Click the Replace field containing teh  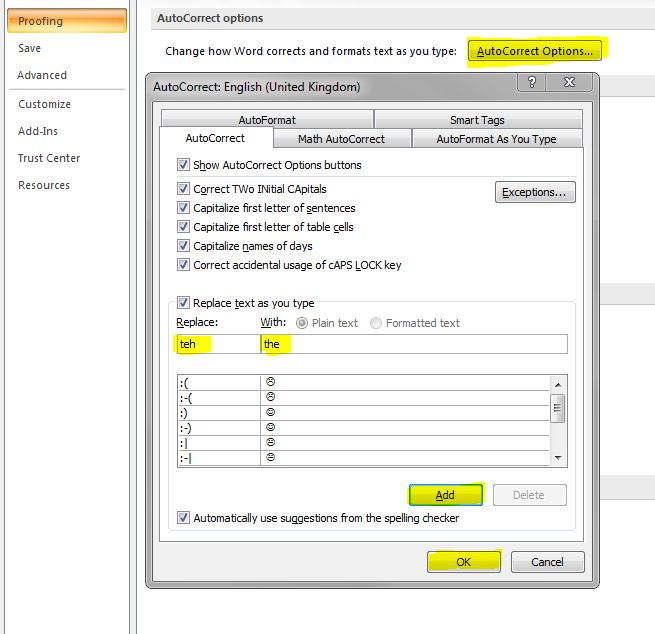pyautogui.click(x=218, y=344)
